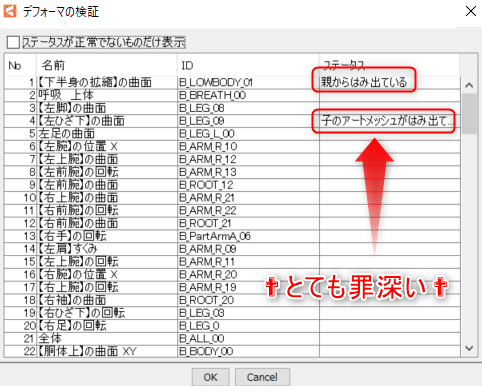The width and height of the screenshot is (482, 386).
Task: Click the Cancel button
Action: (x=262, y=377)
